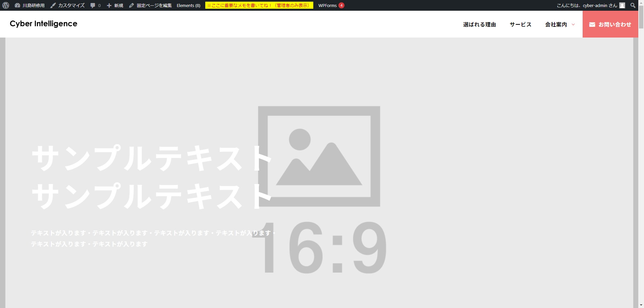Open the admin bar search magnifier

(x=633, y=5)
